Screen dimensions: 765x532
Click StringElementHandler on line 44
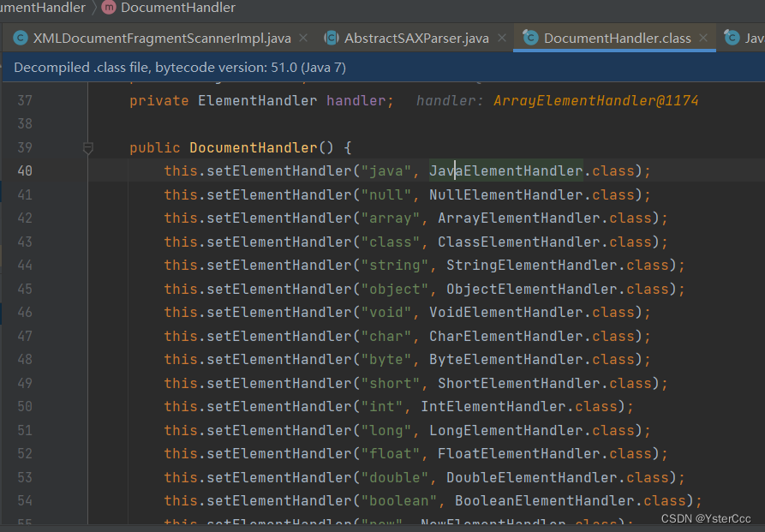pos(532,265)
